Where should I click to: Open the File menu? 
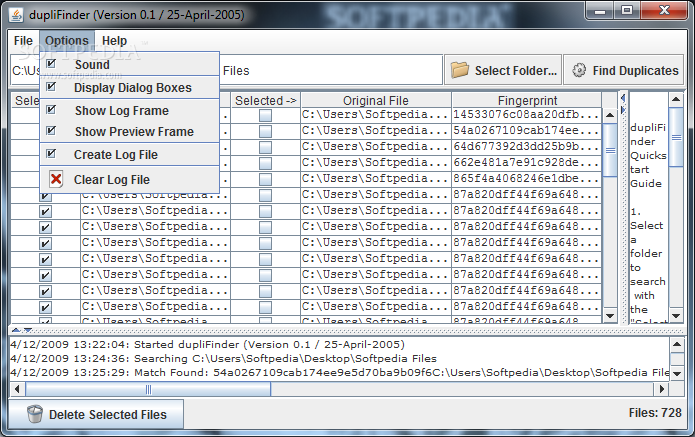click(x=23, y=41)
